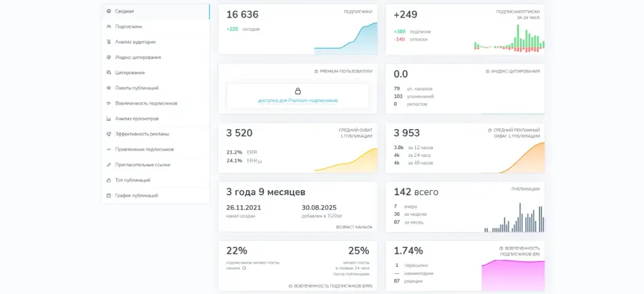This screenshot has height=294, width=644.
Task: Click the ad reach value 3 953
Action: (407, 133)
